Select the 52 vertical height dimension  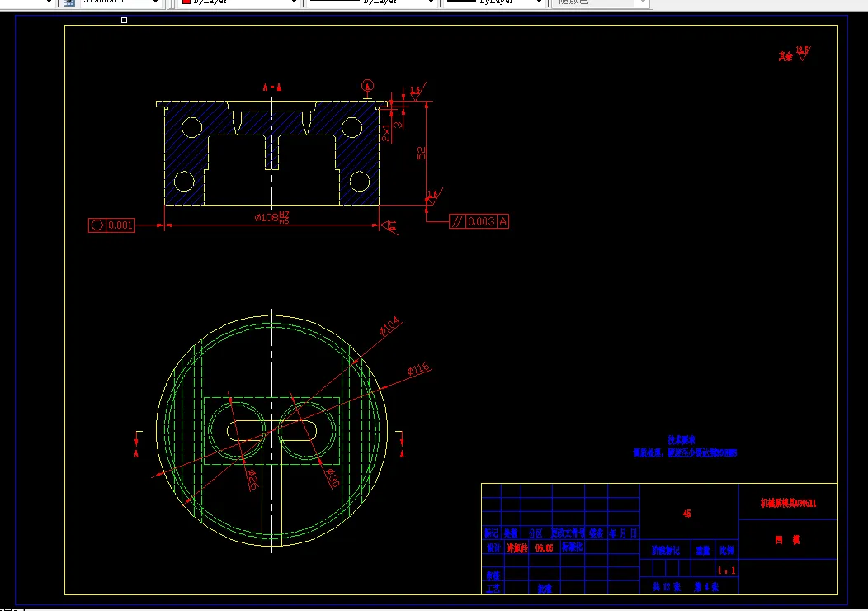click(x=422, y=153)
